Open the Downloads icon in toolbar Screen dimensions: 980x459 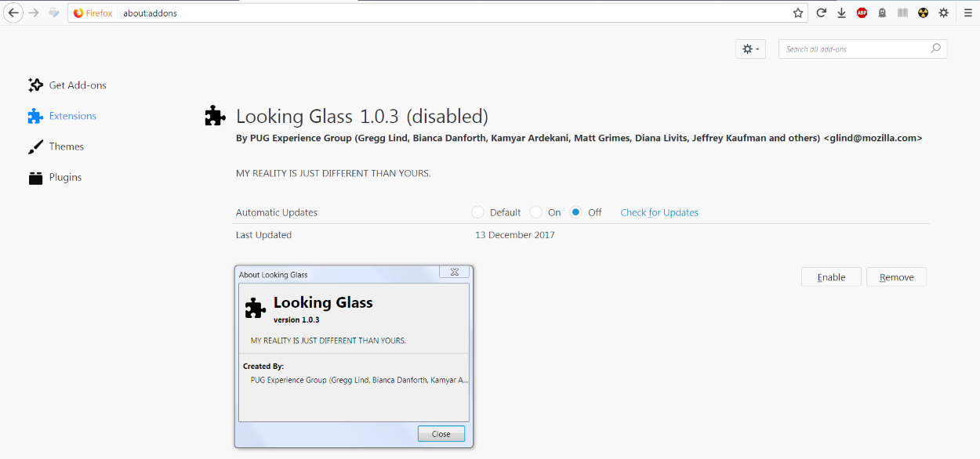click(x=841, y=13)
